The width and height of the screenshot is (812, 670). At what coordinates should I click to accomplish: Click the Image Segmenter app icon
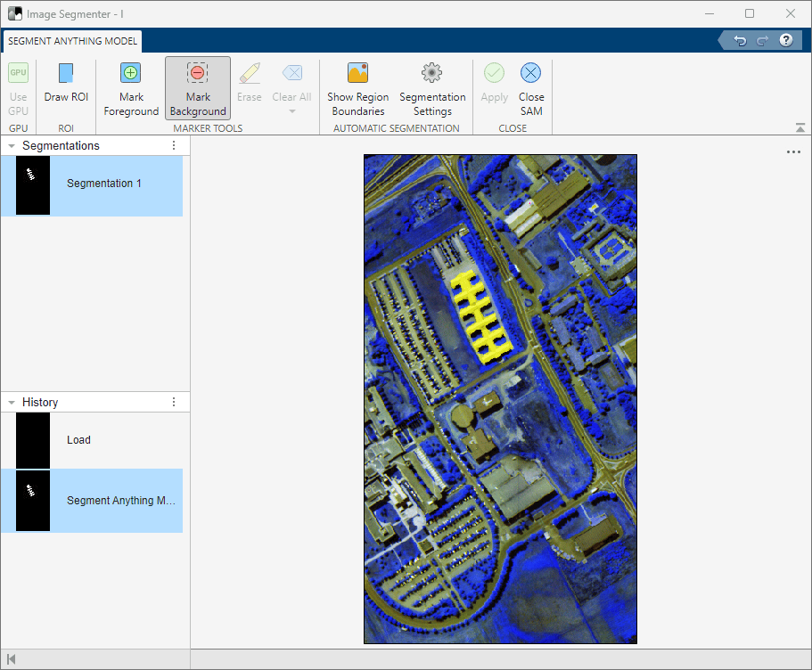click(15, 13)
